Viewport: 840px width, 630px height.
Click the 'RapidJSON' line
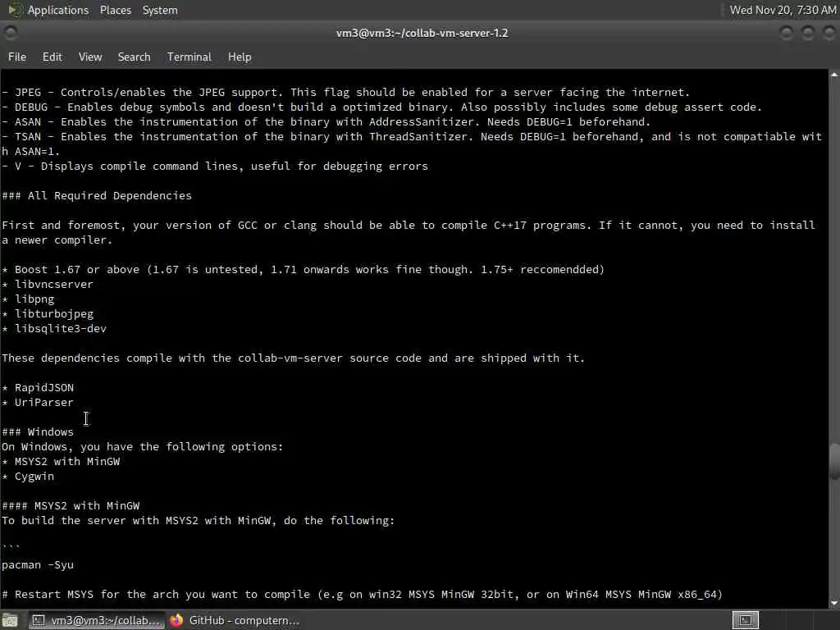pos(38,388)
